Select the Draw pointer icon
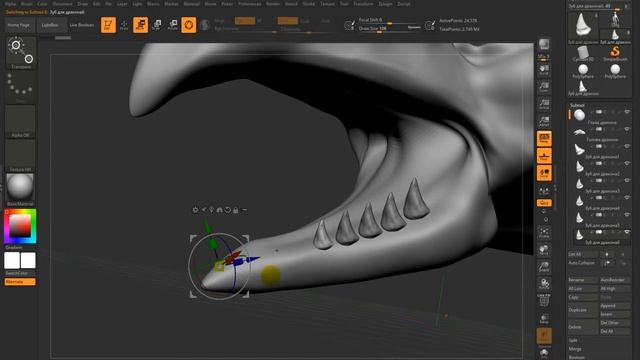Image resolution: width=640 pixels, height=360 pixels. [x=124, y=25]
